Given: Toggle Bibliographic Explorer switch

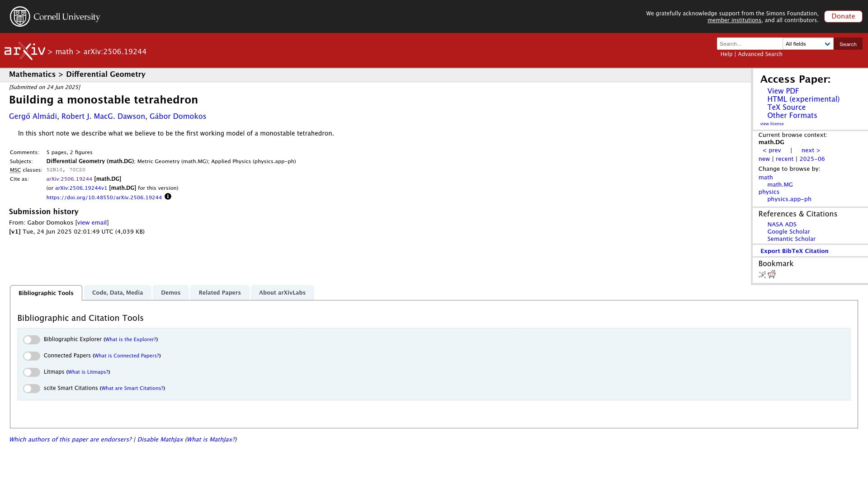Looking at the screenshot, I should tap(32, 340).
